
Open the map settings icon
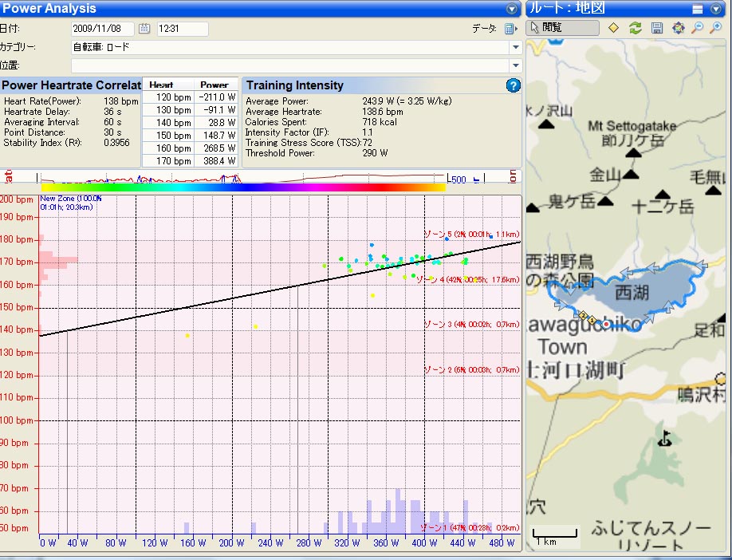(678, 28)
